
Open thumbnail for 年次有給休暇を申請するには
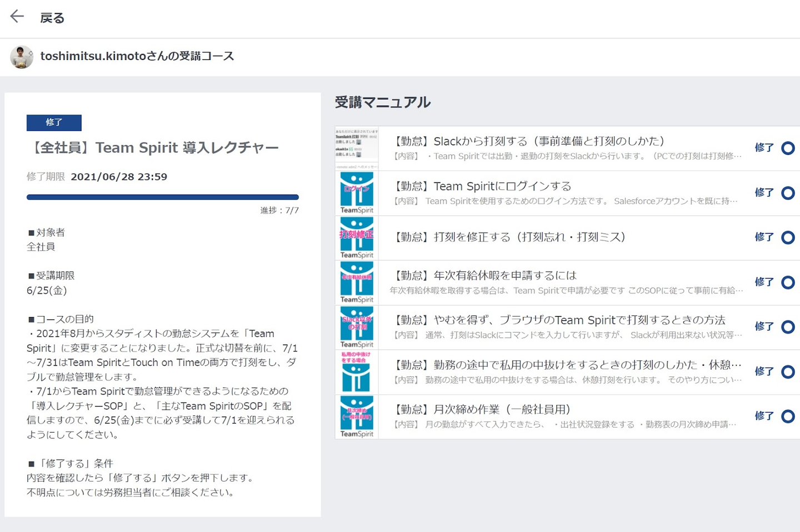[357, 282]
